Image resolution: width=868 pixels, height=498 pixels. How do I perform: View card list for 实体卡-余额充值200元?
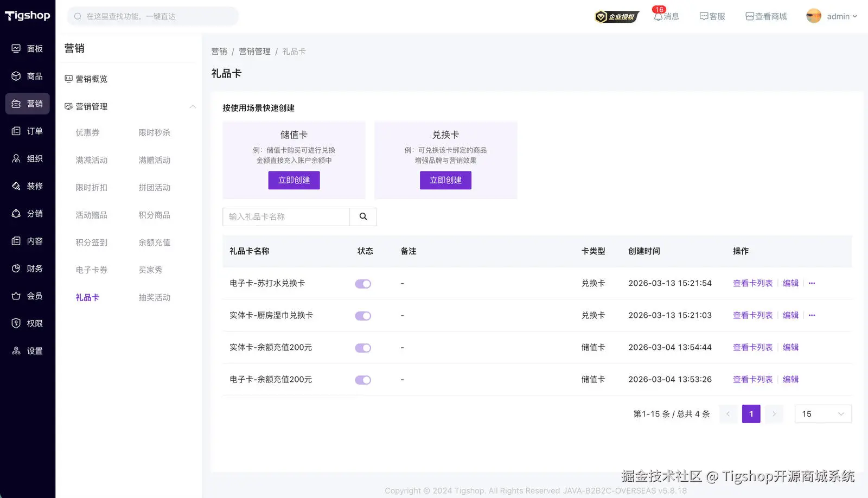click(x=752, y=347)
